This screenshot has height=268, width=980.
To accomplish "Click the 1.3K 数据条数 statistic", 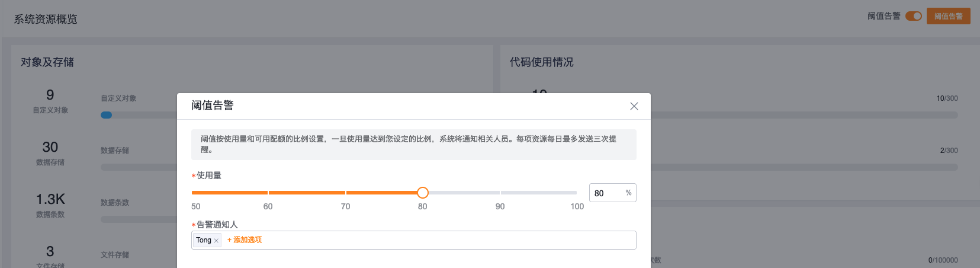I will tap(50, 205).
